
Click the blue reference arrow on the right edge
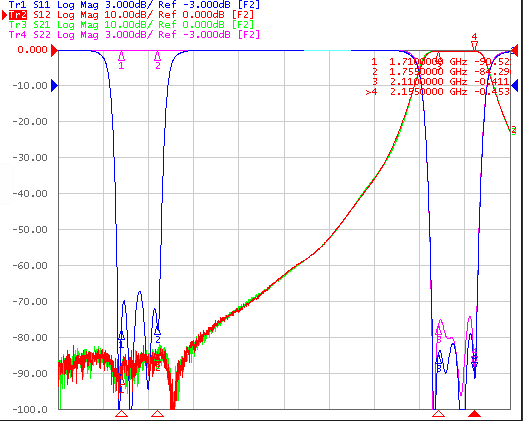[515, 85]
